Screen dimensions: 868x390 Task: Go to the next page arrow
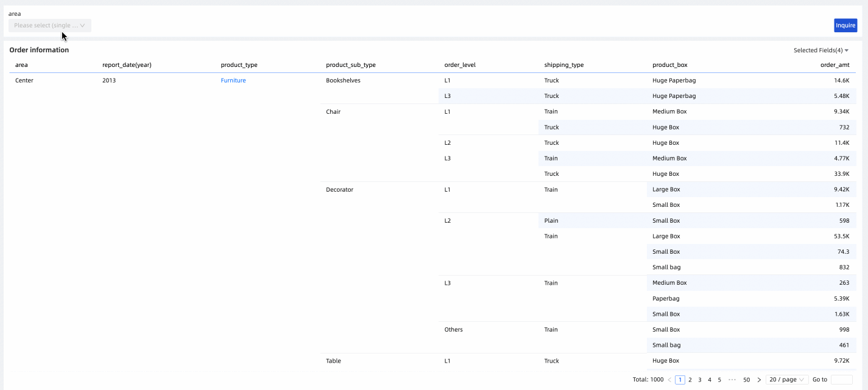point(759,380)
